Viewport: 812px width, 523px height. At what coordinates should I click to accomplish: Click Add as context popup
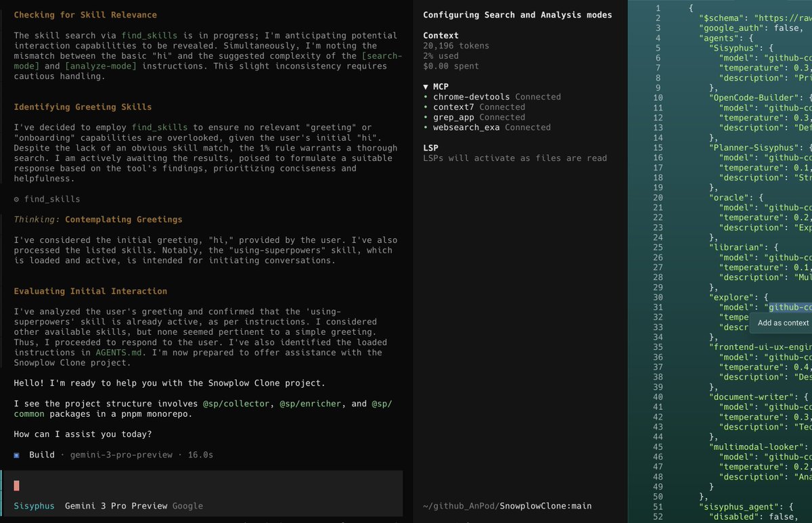tap(783, 323)
